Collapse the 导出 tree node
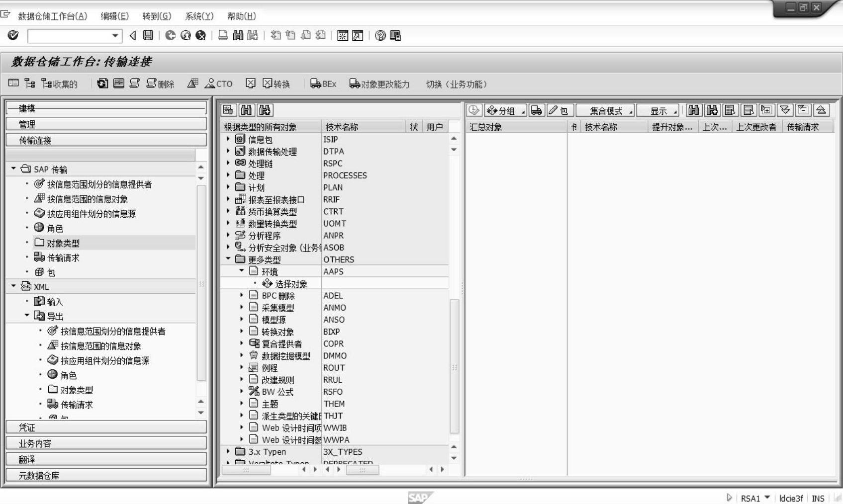This screenshot has width=843, height=504. coord(27,316)
